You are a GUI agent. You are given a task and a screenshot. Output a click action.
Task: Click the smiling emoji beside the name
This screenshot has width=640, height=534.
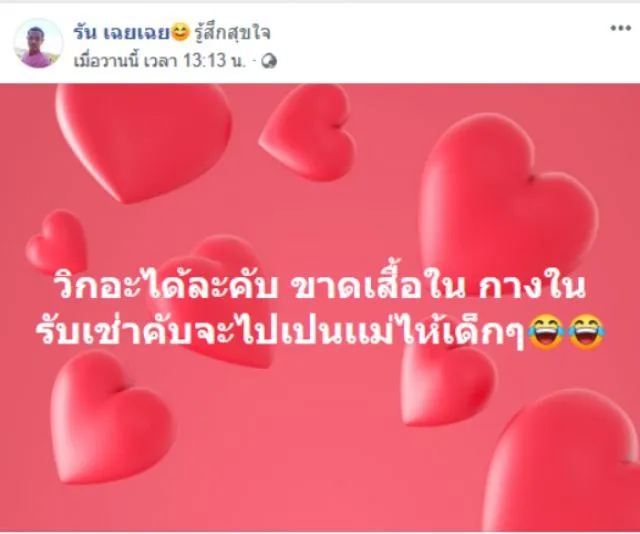click(x=180, y=32)
